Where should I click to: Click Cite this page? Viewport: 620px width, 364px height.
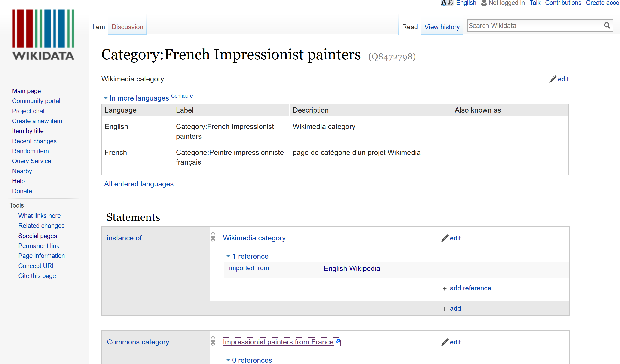(37, 276)
